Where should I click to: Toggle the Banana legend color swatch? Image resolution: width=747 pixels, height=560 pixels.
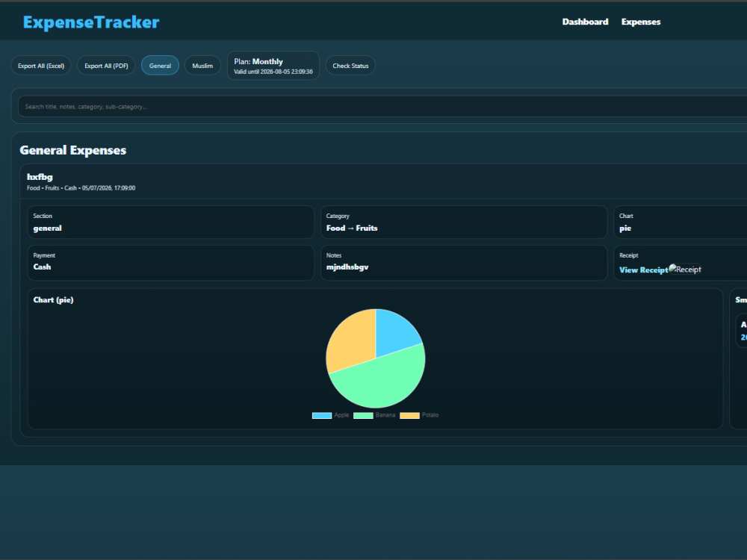363,415
